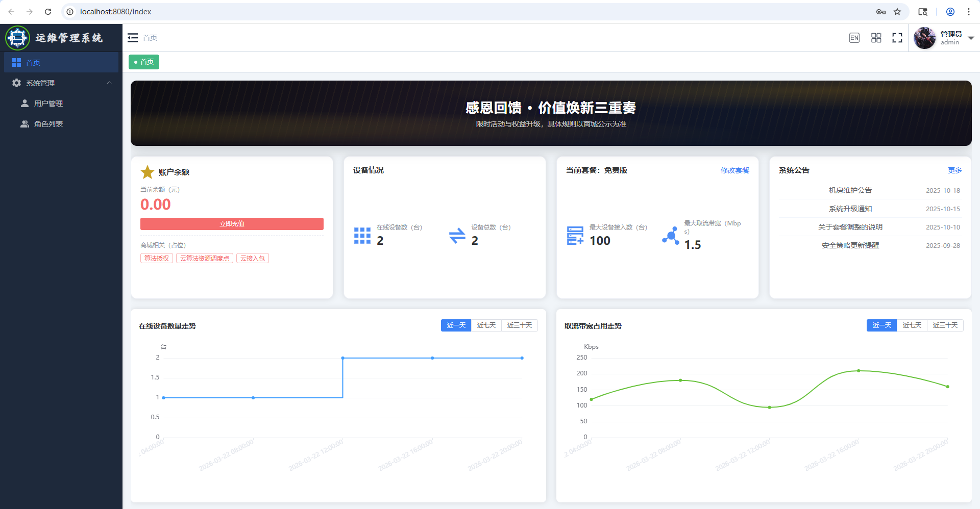This screenshot has width=980, height=509.
Task: View site information icon in address bar
Action: [x=70, y=12]
